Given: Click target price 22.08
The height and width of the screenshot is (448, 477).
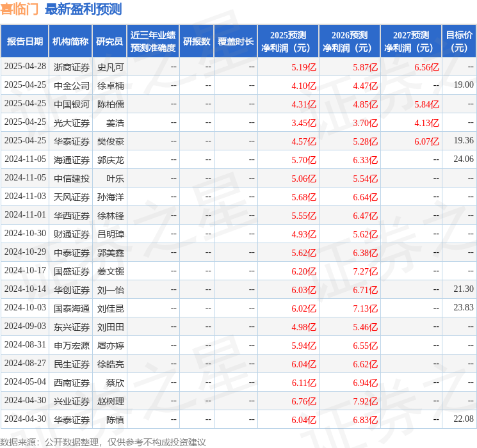Looking at the screenshot, I should pyautogui.click(x=464, y=419).
